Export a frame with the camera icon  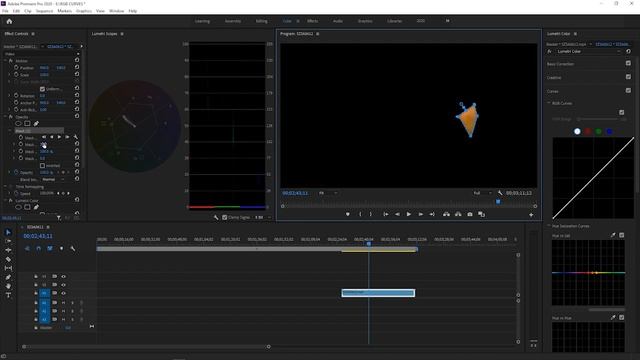pyautogui.click(x=470, y=214)
